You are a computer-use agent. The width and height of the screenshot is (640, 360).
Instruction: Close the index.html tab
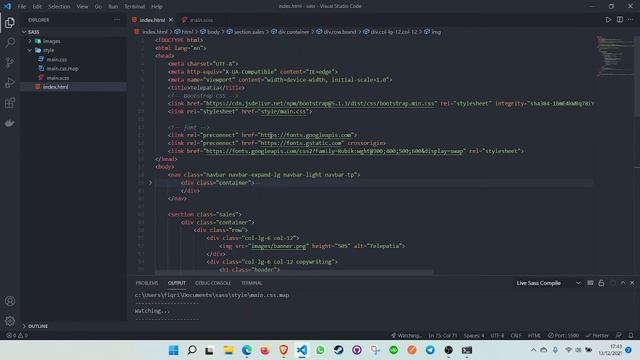coord(171,20)
